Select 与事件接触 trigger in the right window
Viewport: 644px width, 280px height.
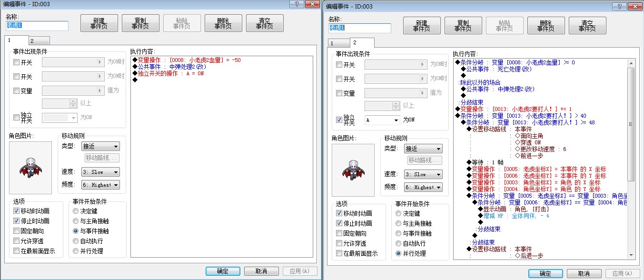tap(398, 233)
